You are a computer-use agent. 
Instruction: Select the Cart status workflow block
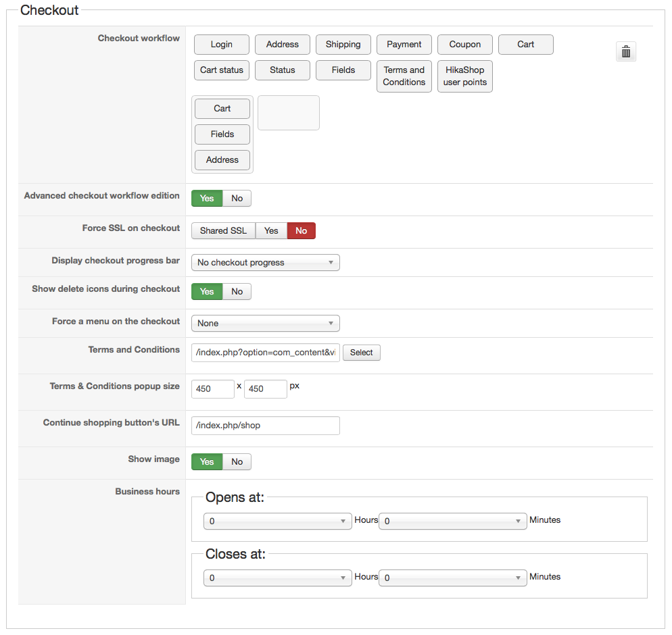click(221, 70)
